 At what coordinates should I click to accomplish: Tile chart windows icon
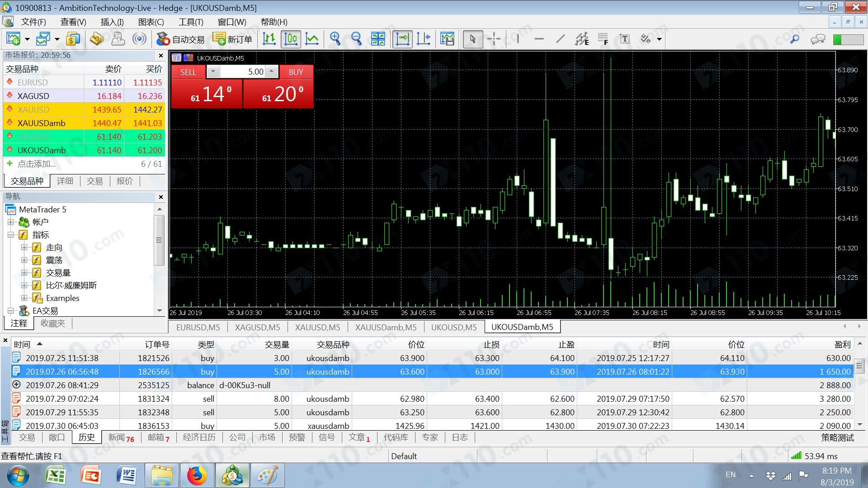(x=378, y=39)
